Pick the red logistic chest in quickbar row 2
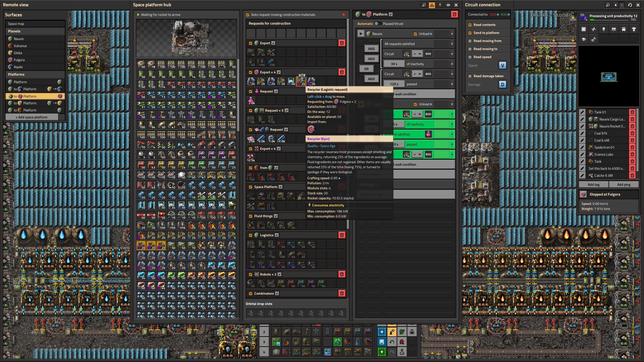 [337, 332]
